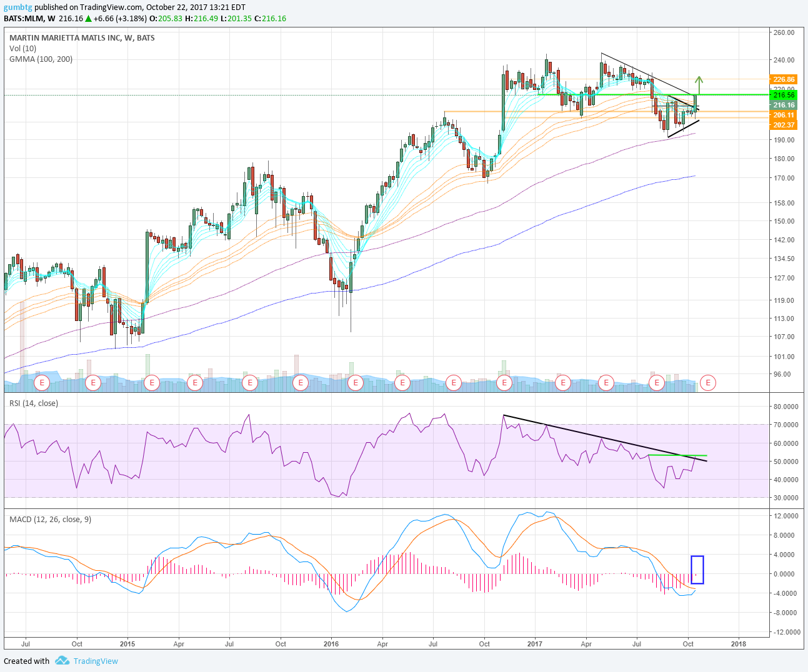Click the Created with footer text
Image resolution: width=808 pixels, height=672 pixels.
point(26,661)
